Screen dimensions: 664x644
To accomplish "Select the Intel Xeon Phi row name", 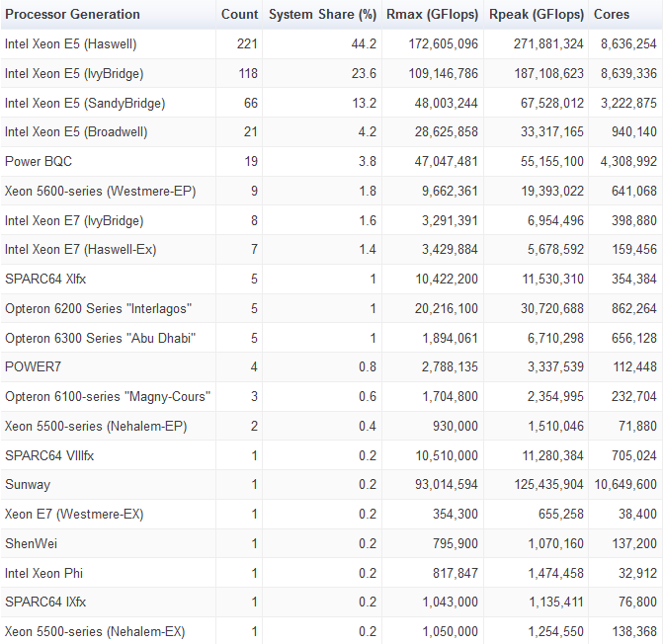I will (44, 573).
